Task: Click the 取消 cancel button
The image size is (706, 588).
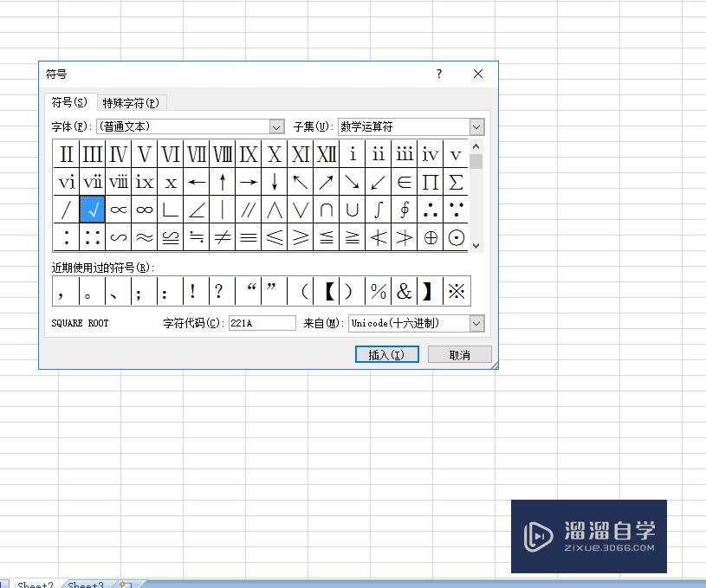Action: 459,355
